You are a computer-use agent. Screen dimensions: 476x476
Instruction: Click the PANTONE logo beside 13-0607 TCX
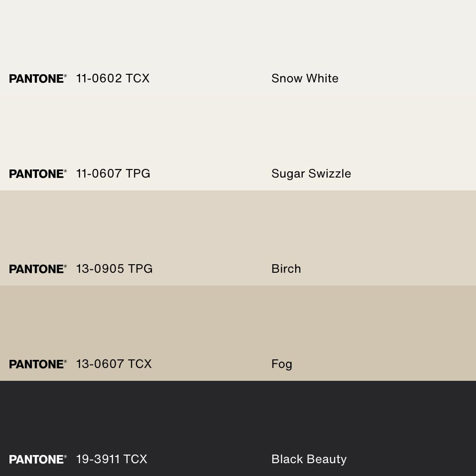[38, 364]
